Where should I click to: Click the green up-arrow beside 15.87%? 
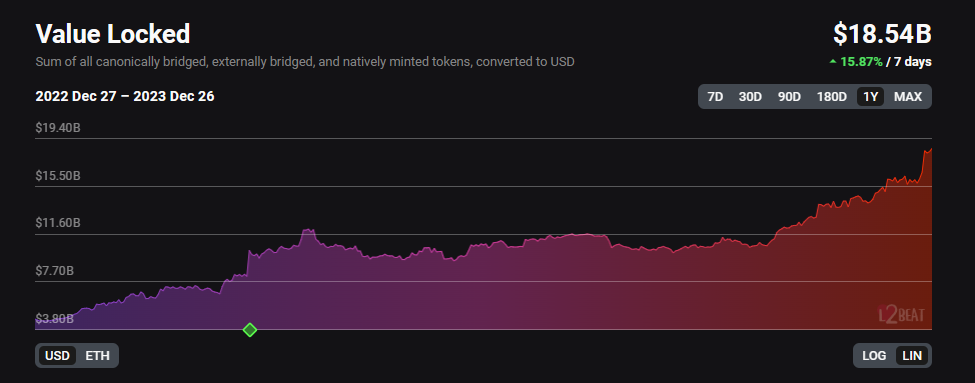(833, 62)
